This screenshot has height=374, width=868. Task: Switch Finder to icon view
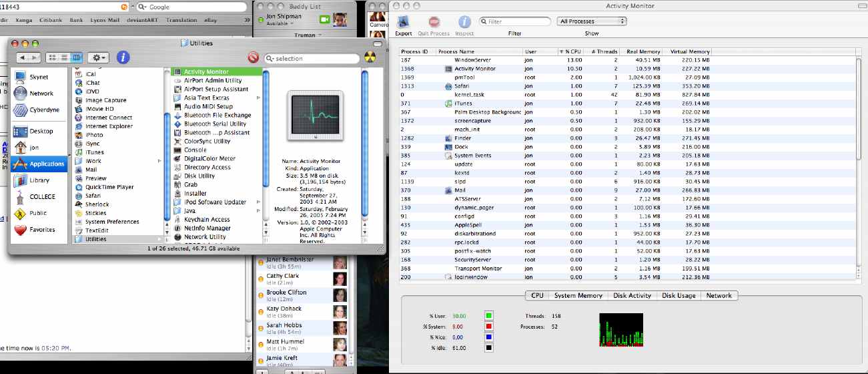53,58
